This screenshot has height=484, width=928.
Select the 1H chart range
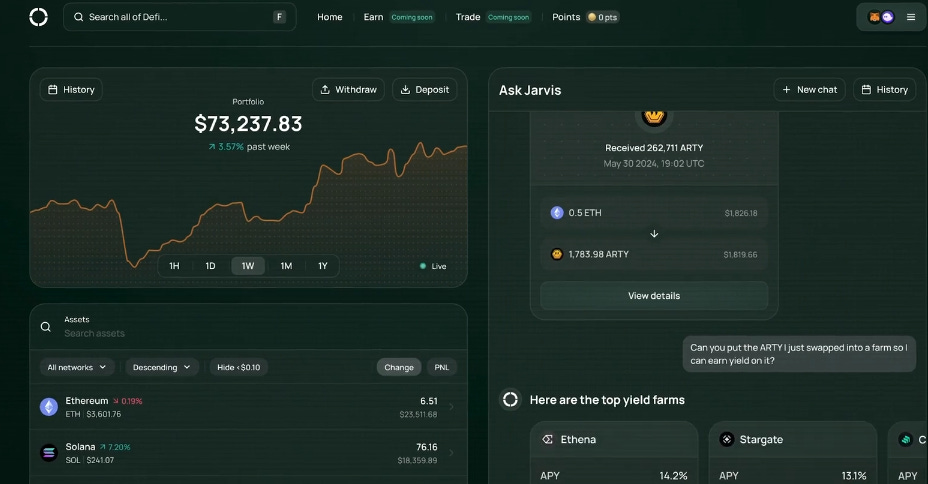point(174,266)
